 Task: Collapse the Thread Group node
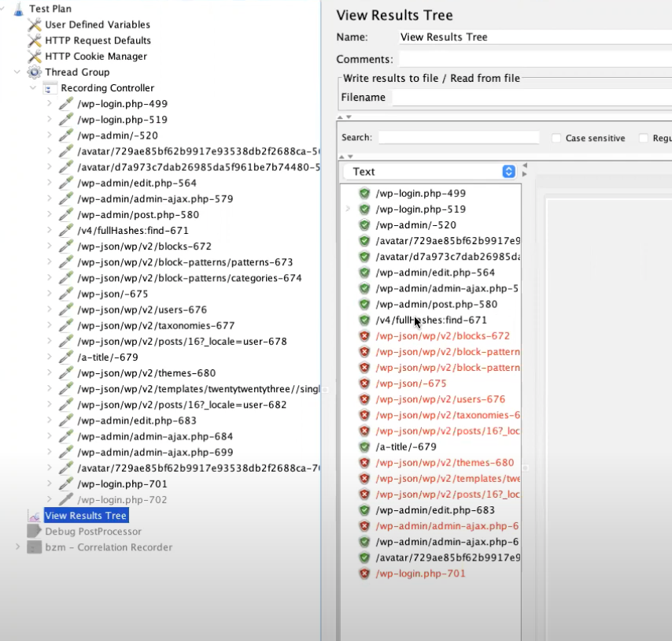coord(17,72)
